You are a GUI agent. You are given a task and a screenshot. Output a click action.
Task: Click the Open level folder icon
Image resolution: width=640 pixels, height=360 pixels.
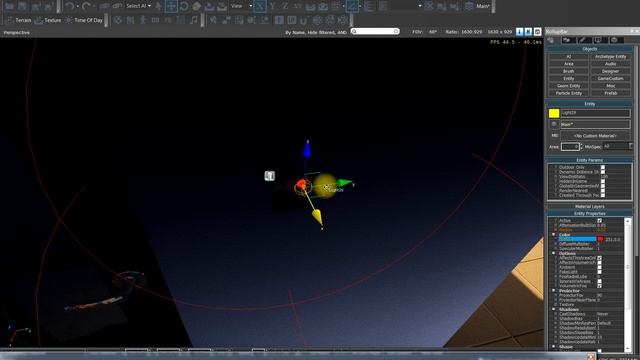[x=9, y=6]
